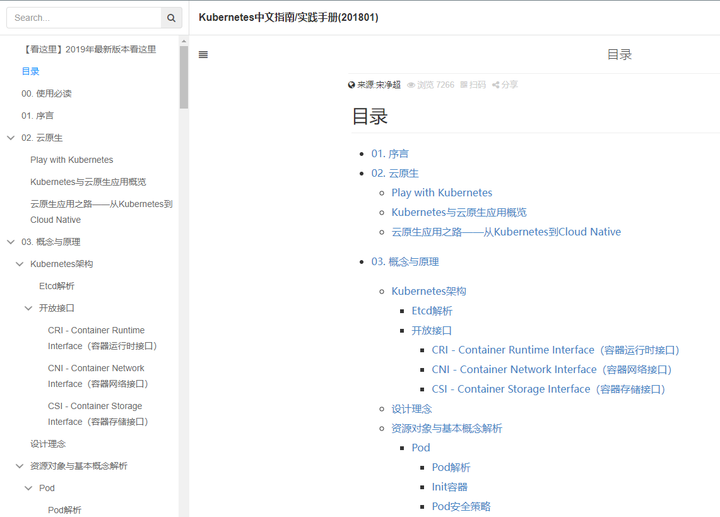
Task: Click 资源对象与基本概念解析 content link
Action: 447,428
